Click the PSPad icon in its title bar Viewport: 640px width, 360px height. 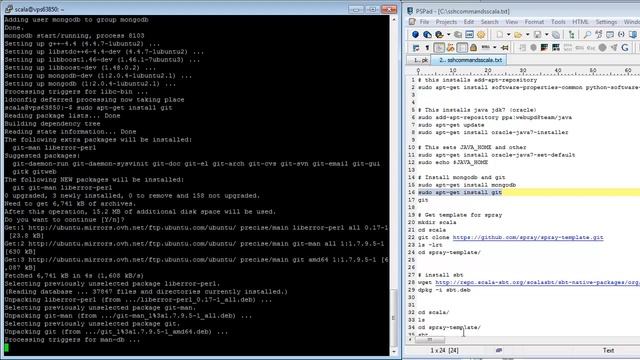point(410,11)
